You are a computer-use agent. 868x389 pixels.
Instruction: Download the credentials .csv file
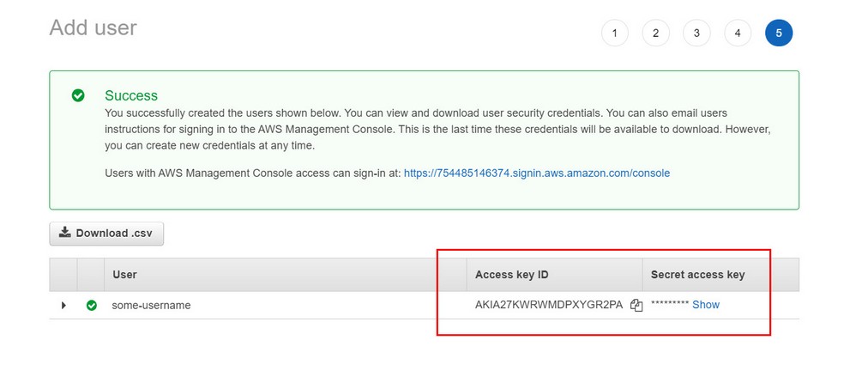[106, 233]
